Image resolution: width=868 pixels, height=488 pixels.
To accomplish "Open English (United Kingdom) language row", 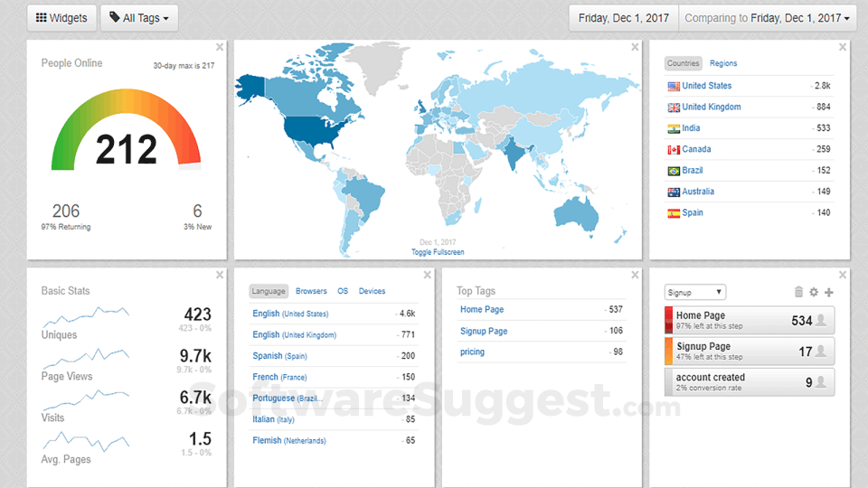I will pos(334,334).
